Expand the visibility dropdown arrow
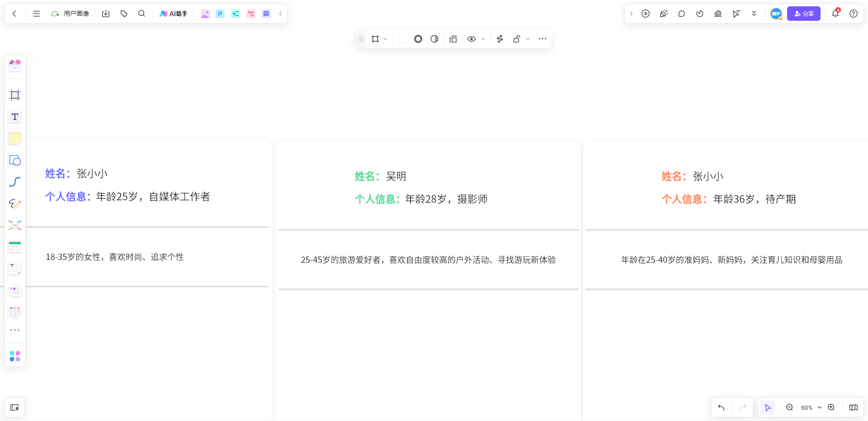This screenshot has height=421, width=868. tap(483, 39)
